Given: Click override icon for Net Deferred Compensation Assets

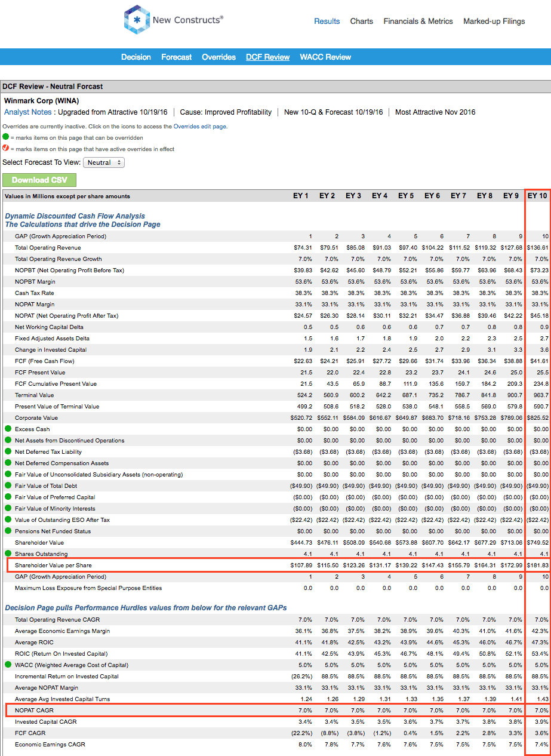Looking at the screenshot, I should (x=8, y=463).
